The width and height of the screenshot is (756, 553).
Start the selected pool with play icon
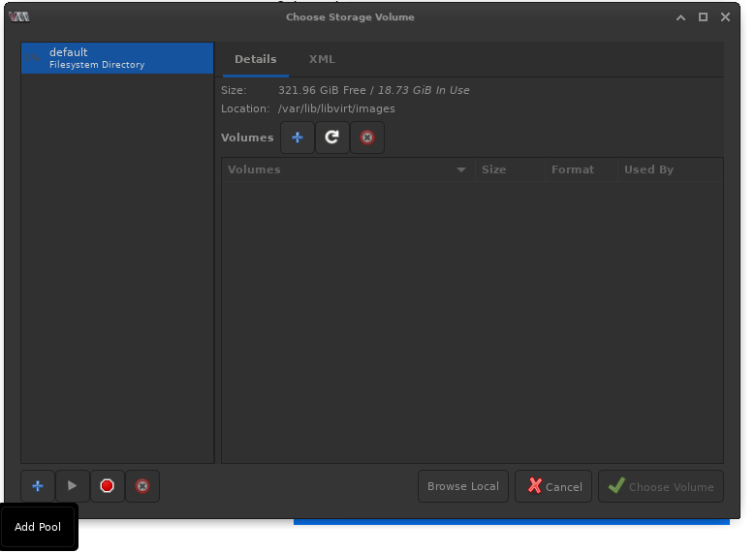click(x=73, y=486)
